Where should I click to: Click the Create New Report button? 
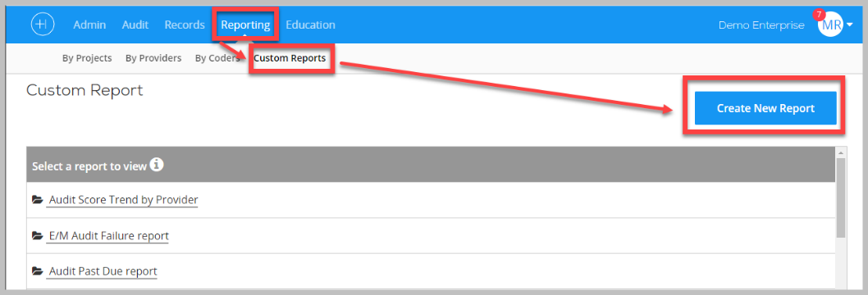point(765,108)
